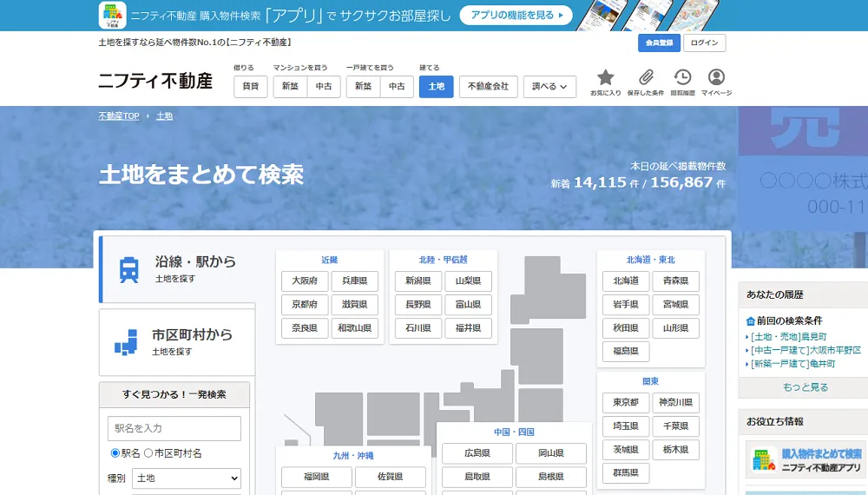Select the 駅名 radio button
The width and height of the screenshot is (868, 495).
click(x=115, y=453)
